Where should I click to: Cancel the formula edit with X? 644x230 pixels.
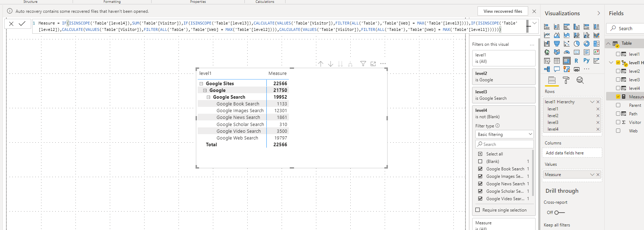pyautogui.click(x=11, y=24)
